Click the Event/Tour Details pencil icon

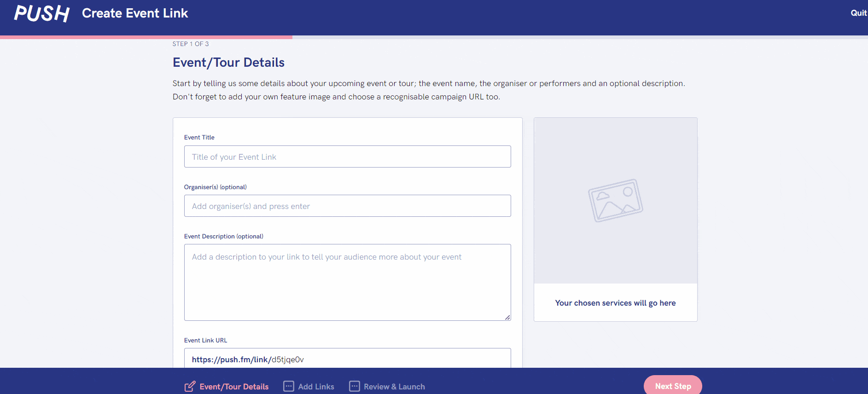(190, 387)
